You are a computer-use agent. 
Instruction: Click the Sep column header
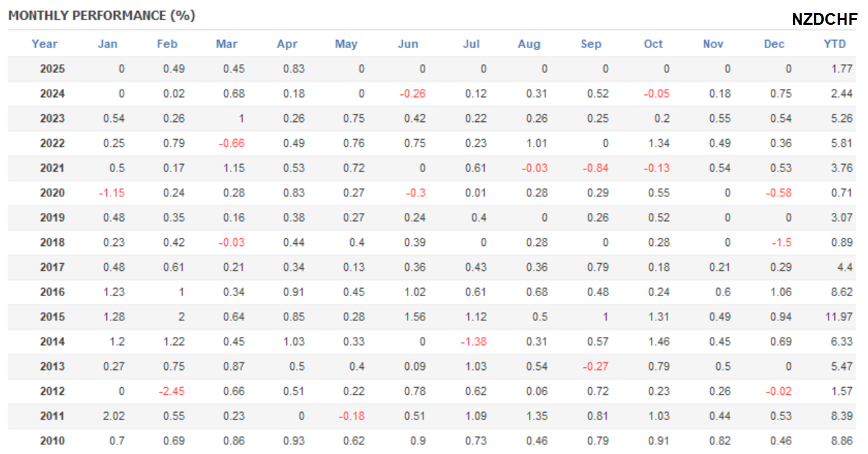(591, 44)
